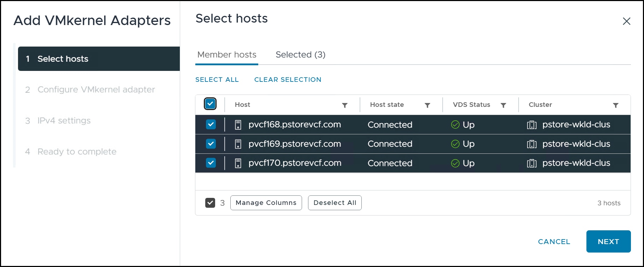The width and height of the screenshot is (644, 267).
Task: Proceed with the NEXT button
Action: (x=608, y=242)
